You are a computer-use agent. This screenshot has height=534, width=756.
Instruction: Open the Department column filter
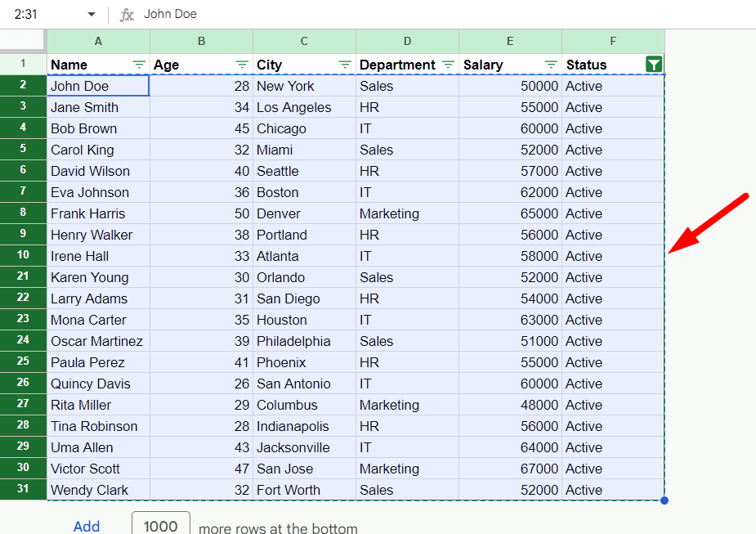pyautogui.click(x=448, y=64)
